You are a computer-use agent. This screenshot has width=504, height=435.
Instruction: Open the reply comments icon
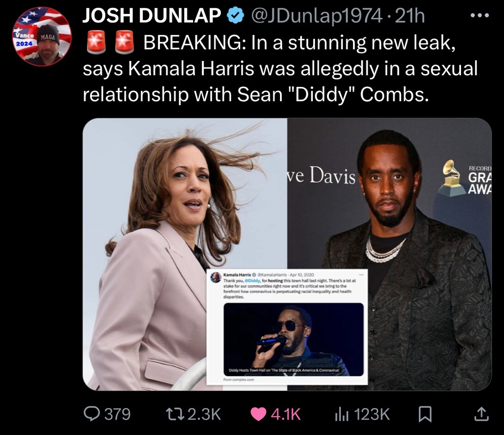[x=91, y=414]
